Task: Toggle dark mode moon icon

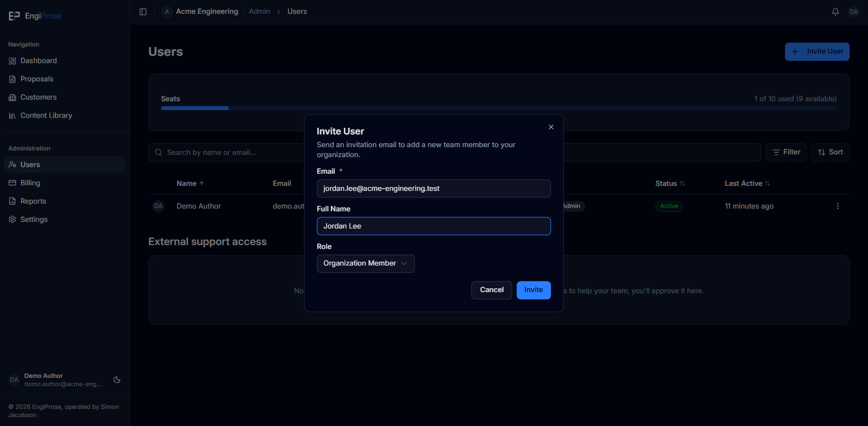Action: tap(117, 380)
